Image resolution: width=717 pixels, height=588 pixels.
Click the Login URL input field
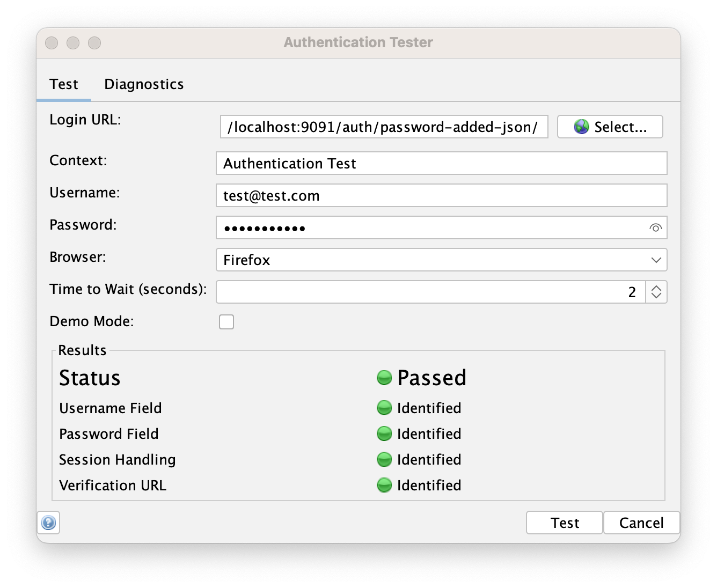[384, 127]
